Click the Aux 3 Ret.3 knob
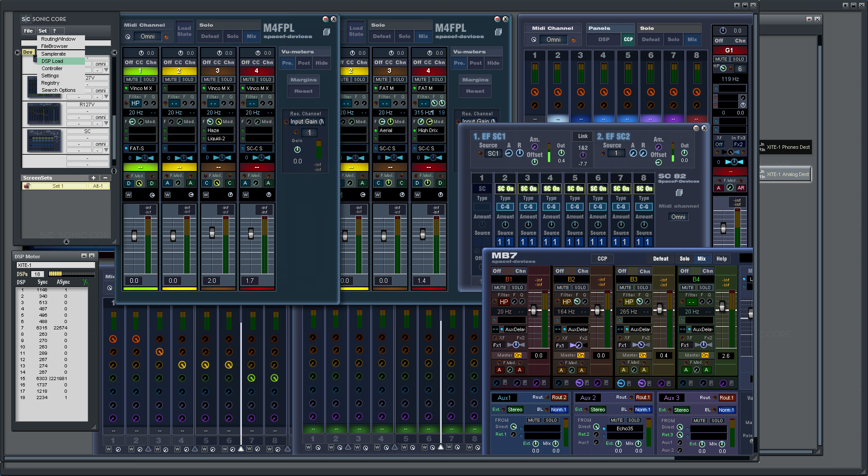868x476 pixels. click(679, 435)
